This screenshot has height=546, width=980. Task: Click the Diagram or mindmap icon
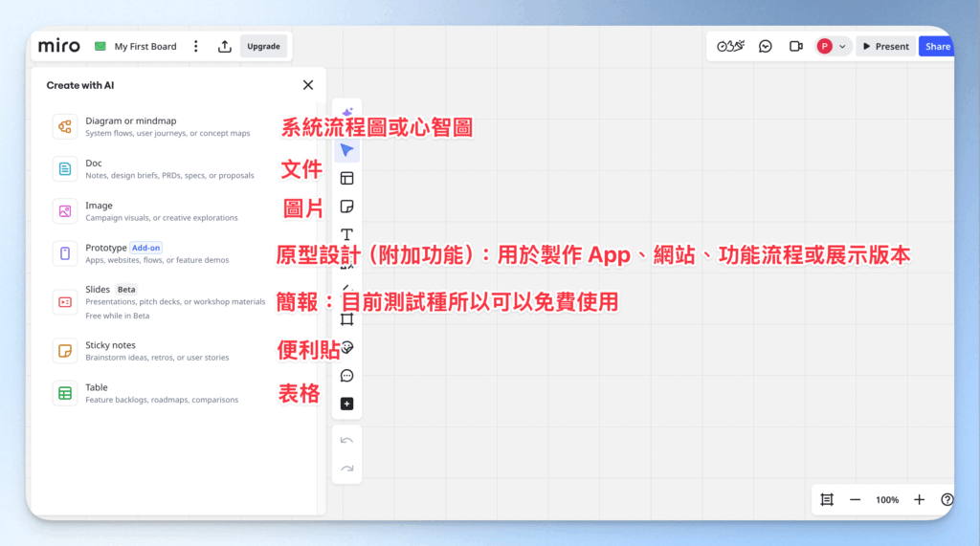coord(65,127)
